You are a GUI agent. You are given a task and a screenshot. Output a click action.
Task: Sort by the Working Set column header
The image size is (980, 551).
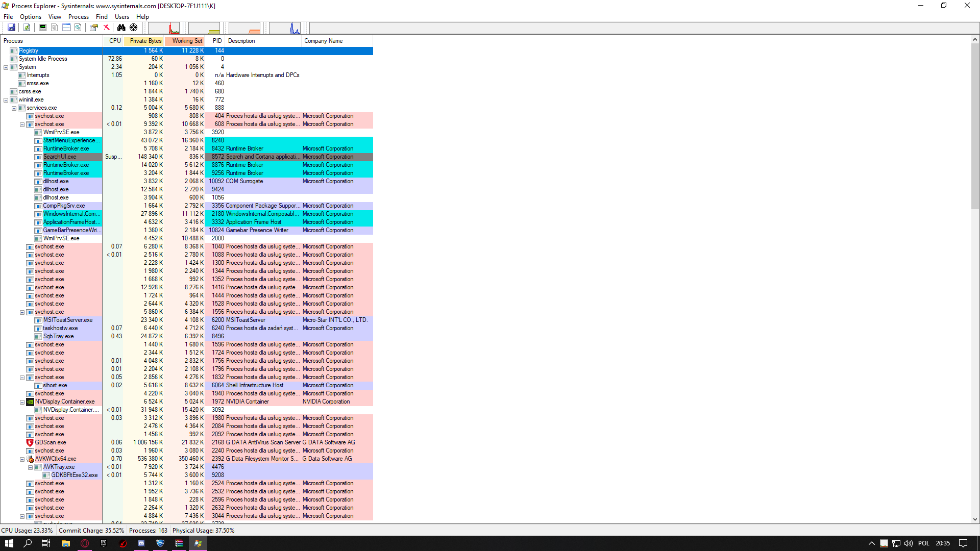click(x=185, y=41)
